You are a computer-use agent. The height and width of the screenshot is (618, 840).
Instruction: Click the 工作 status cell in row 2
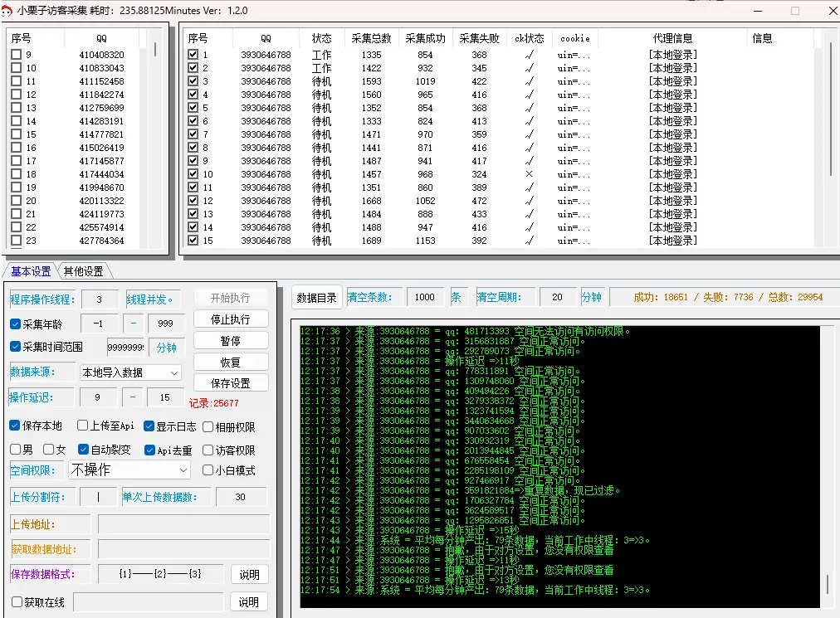click(x=321, y=68)
